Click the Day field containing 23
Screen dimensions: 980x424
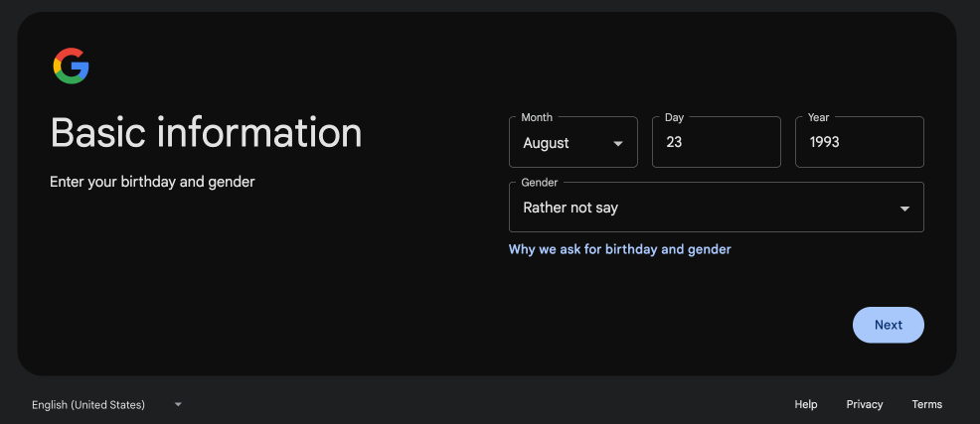click(x=716, y=143)
